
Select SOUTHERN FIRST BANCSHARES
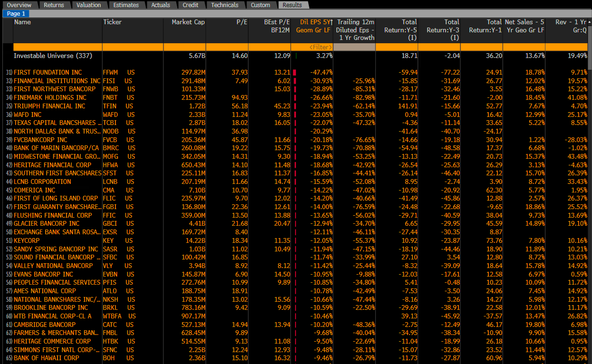(57, 173)
